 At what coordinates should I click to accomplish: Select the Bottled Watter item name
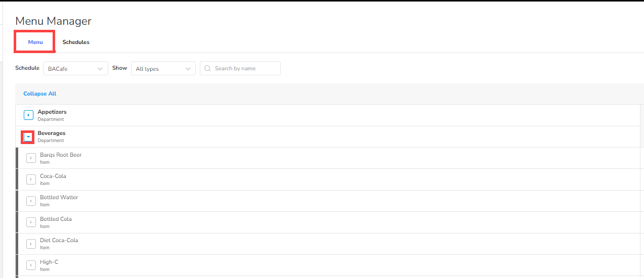pyautogui.click(x=59, y=197)
